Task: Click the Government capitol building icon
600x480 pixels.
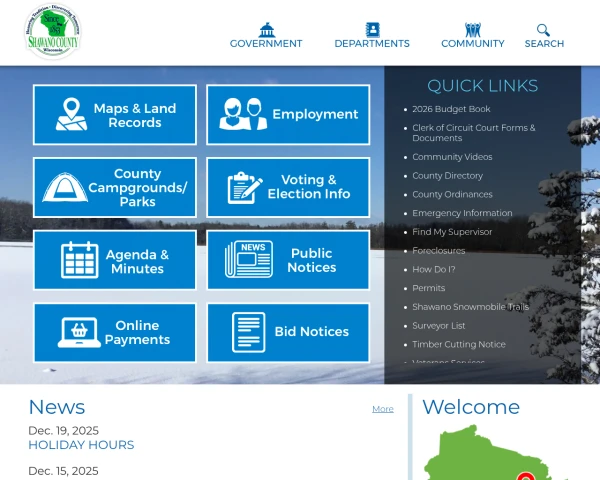Action: (267, 30)
